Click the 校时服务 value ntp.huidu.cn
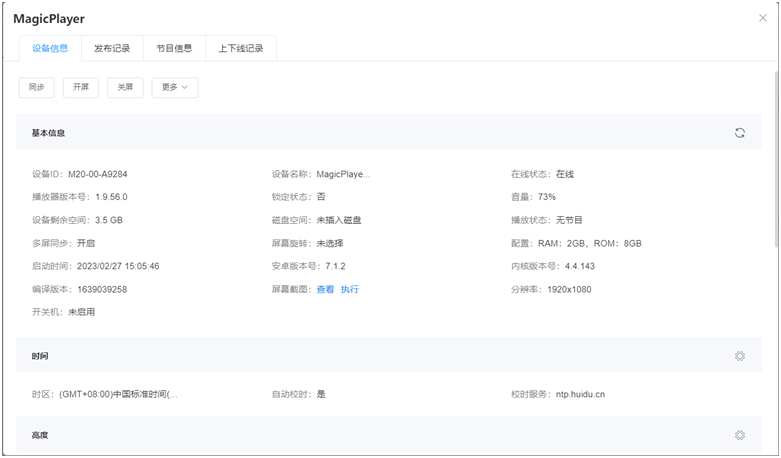This screenshot has height=458, width=781. [580, 394]
